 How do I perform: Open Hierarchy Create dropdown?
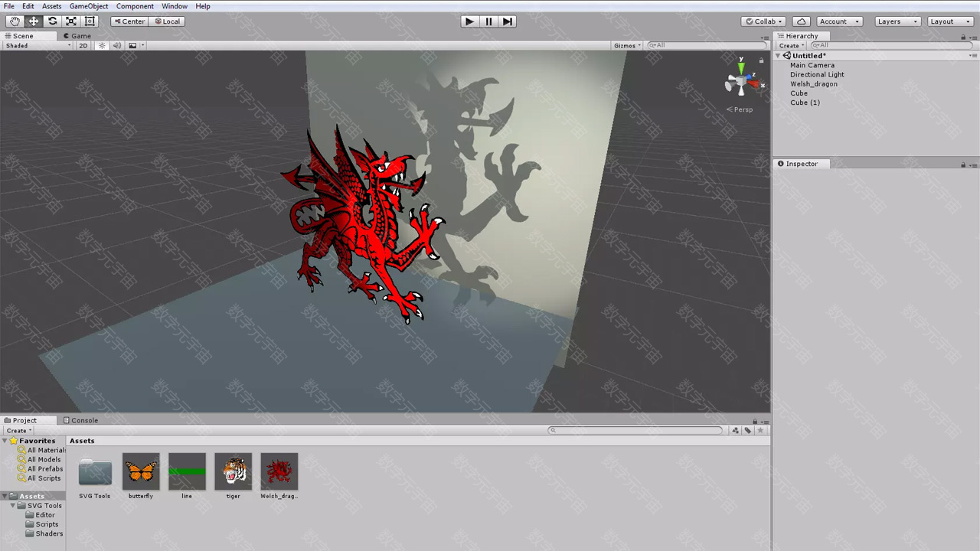pyautogui.click(x=792, y=46)
